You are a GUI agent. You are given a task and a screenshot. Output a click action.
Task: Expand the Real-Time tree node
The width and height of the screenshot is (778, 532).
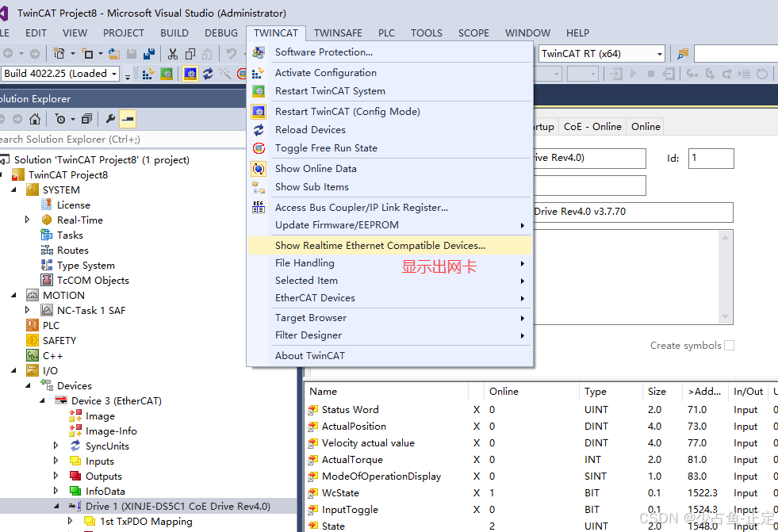tap(27, 220)
